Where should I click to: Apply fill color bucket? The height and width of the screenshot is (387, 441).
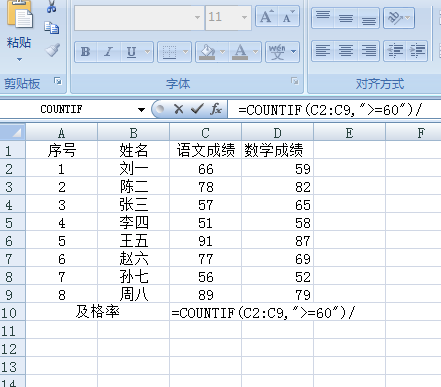[207, 52]
